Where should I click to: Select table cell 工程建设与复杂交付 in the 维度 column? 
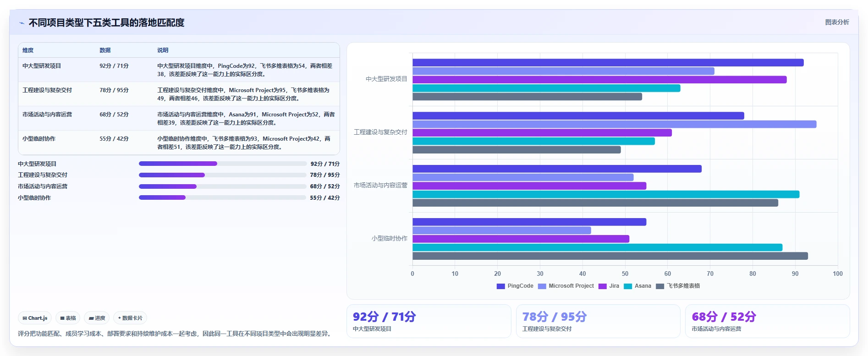47,90
